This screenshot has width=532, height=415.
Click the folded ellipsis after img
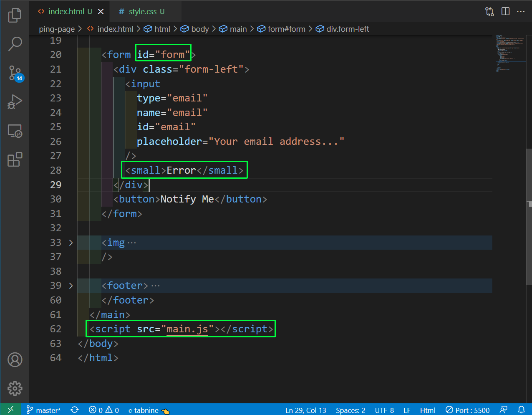coord(131,243)
